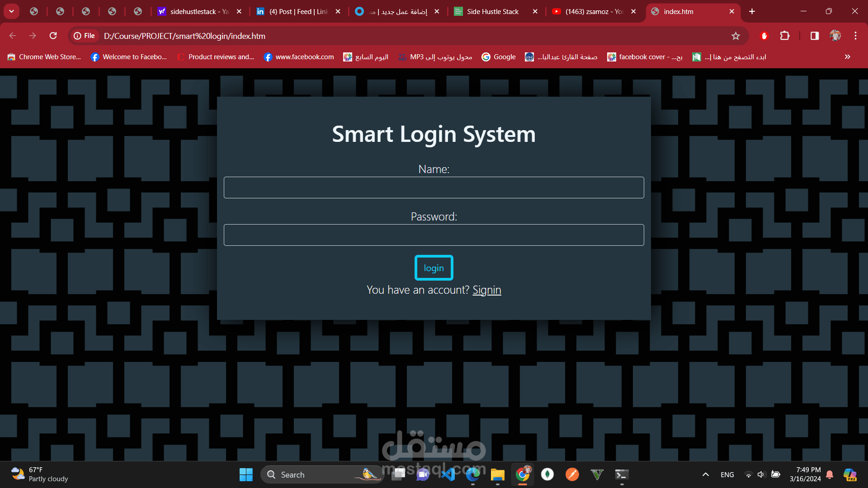Close the Side Hustle Stack tab
868x488 pixels.
coord(535,11)
